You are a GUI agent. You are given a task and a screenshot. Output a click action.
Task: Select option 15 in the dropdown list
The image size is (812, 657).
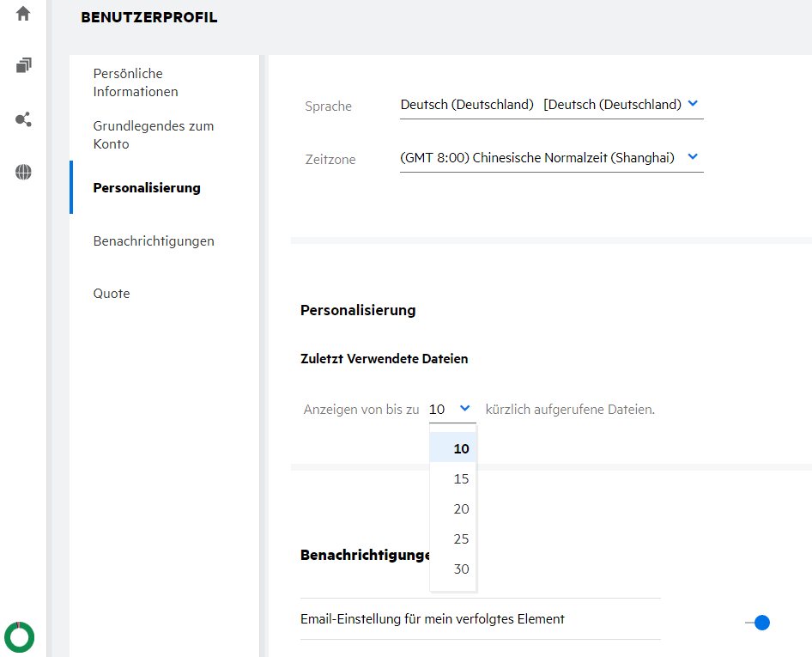click(x=461, y=478)
